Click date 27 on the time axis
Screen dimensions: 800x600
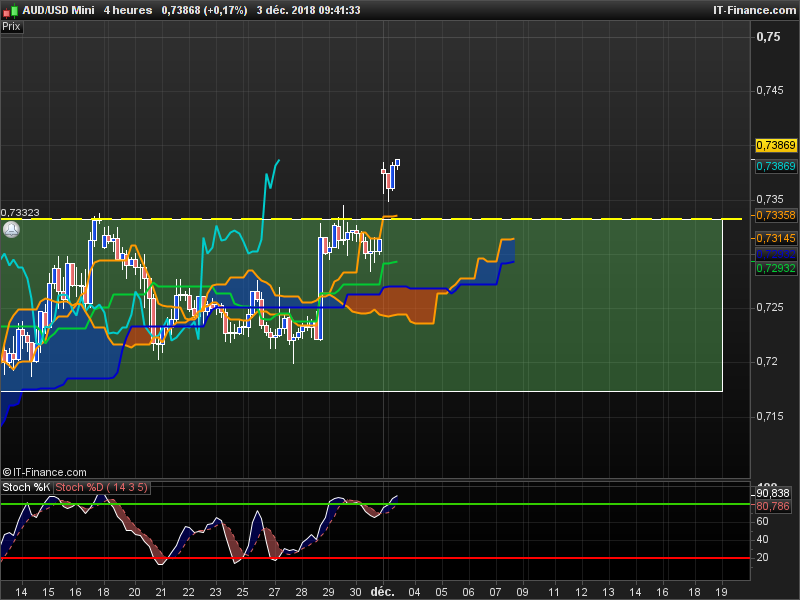click(x=274, y=592)
